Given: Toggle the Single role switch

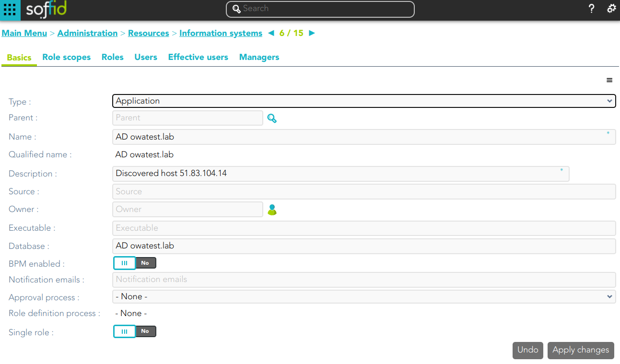Looking at the screenshot, I should click(135, 331).
